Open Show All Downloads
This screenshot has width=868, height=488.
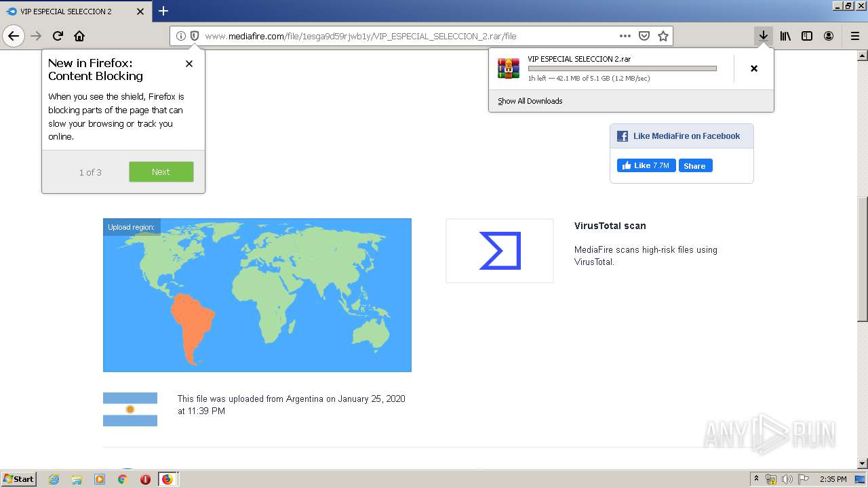(x=530, y=101)
